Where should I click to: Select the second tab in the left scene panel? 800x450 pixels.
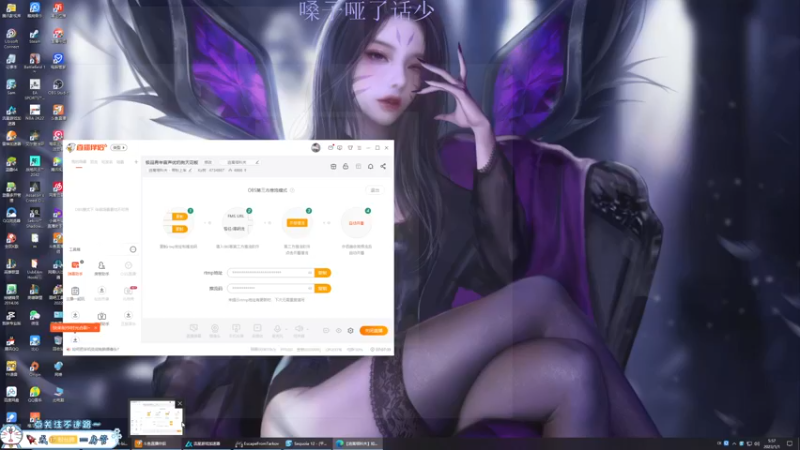coord(94,162)
